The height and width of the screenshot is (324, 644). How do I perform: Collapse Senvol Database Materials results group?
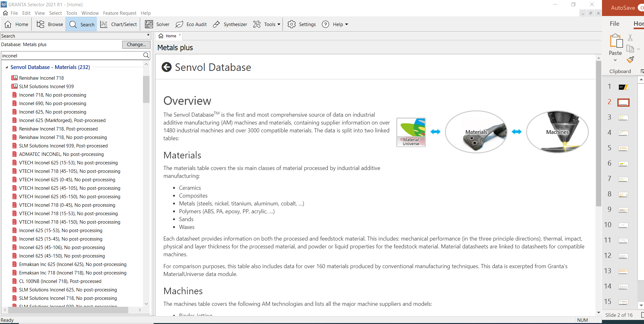[7, 67]
